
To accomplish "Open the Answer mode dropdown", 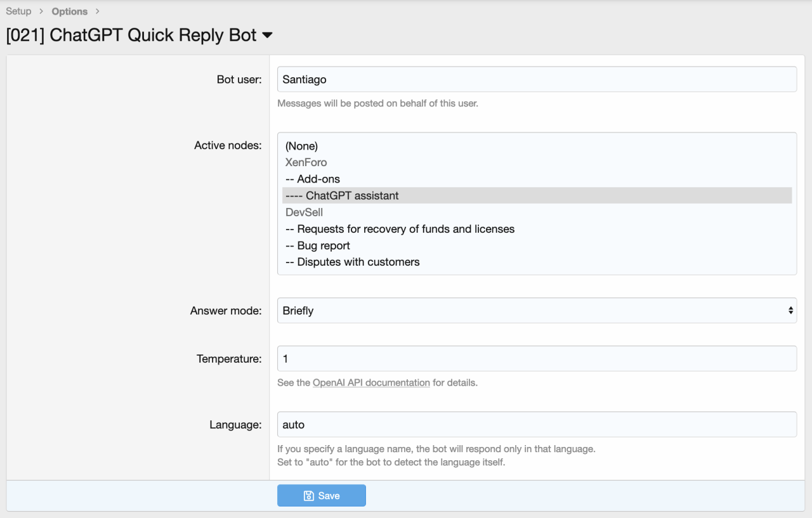I will [537, 310].
